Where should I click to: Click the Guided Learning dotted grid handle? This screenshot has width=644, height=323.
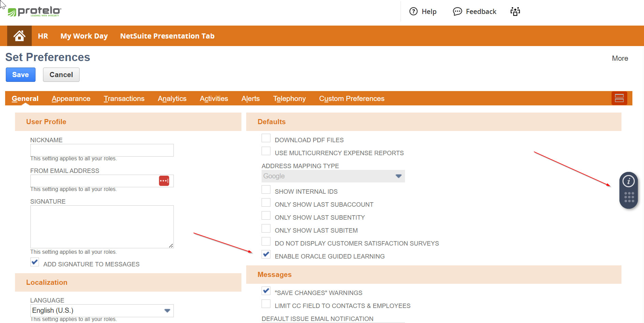(629, 197)
